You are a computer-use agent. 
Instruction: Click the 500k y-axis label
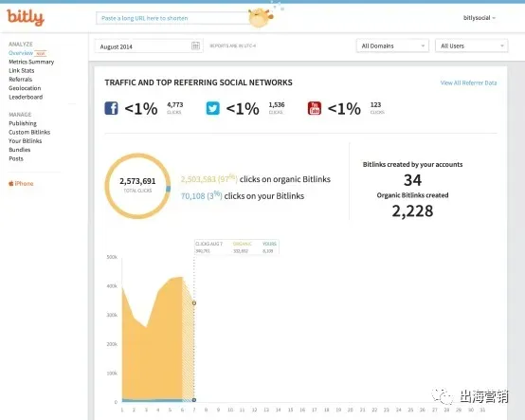(112, 257)
